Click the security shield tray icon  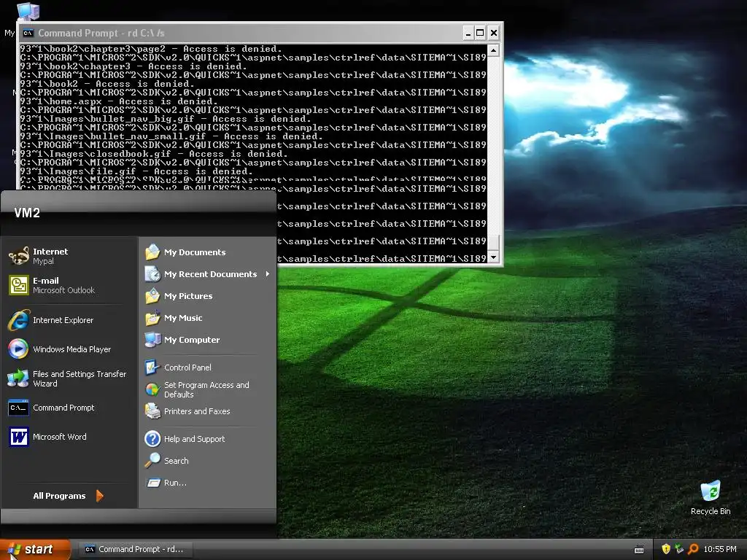click(x=666, y=549)
